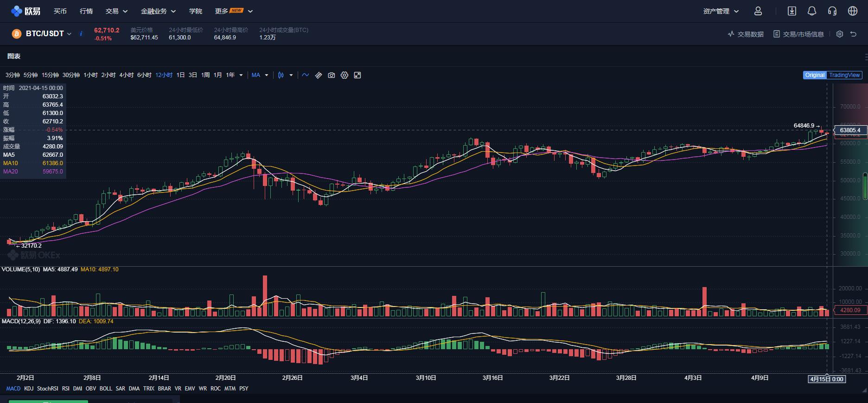
Task: Click the 欧易 OKEx logo
Action: 26,11
